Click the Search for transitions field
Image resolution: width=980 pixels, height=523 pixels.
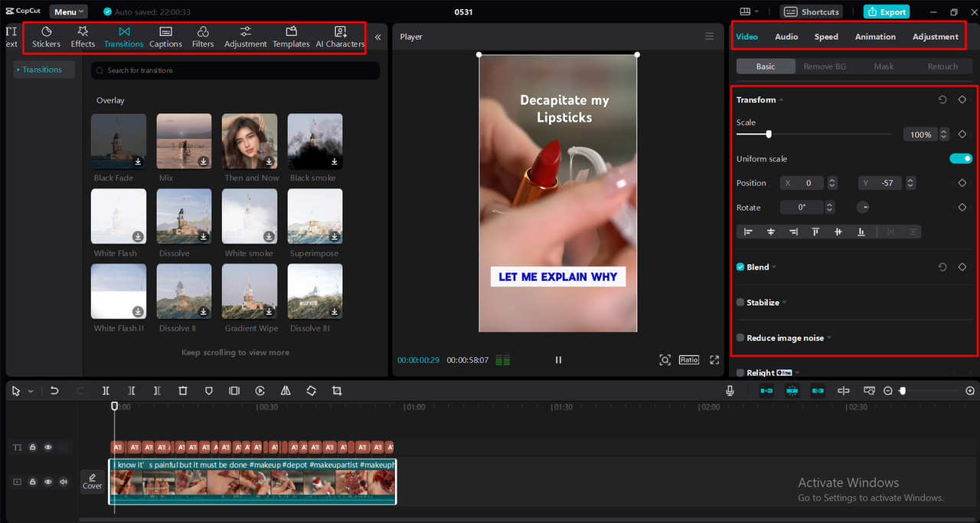click(x=235, y=70)
